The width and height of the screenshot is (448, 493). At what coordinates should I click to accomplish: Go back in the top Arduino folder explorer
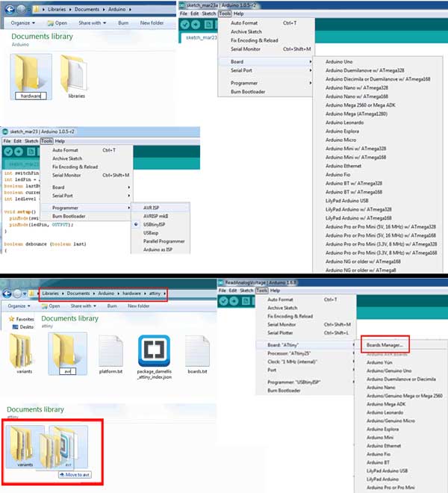10,10
